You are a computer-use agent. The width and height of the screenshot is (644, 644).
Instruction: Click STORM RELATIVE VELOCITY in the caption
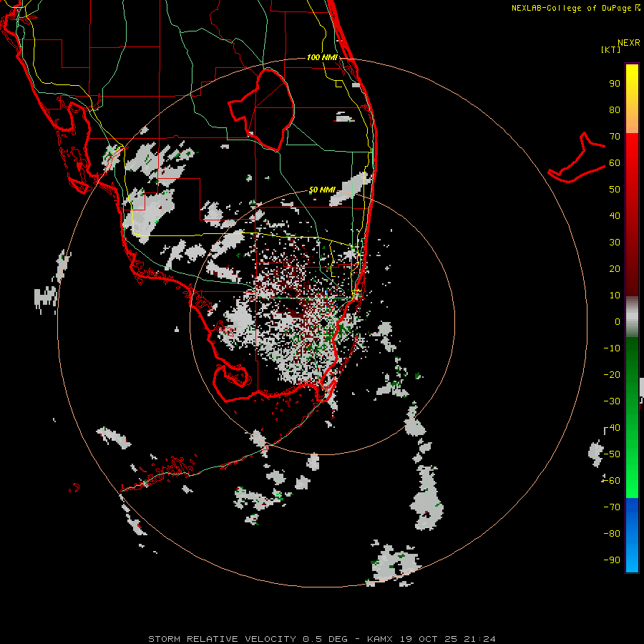(222, 639)
